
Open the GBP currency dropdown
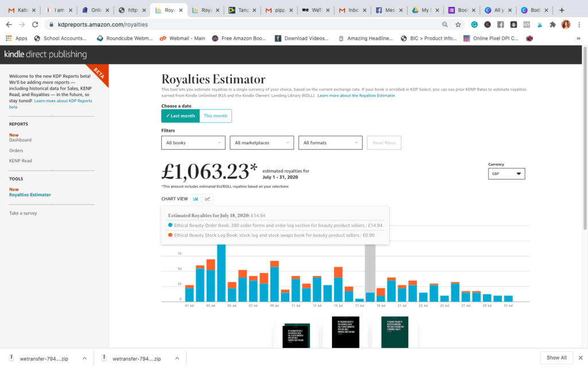coord(506,174)
